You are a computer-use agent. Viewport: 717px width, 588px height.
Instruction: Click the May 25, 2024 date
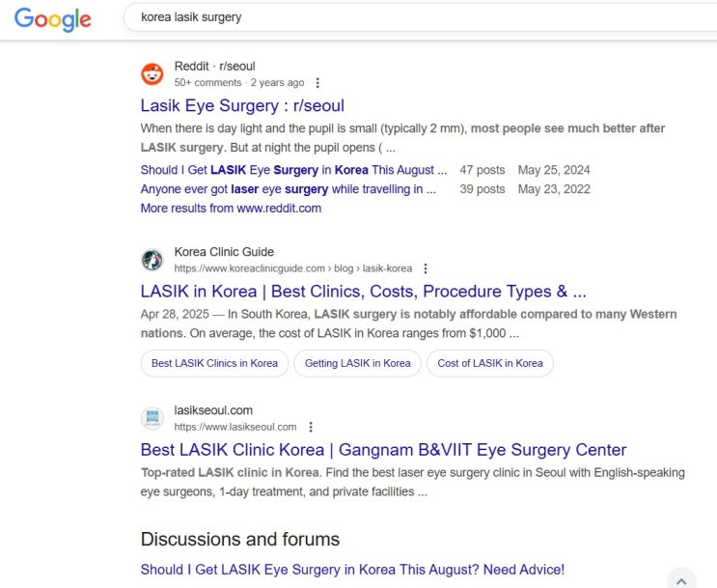tap(554, 170)
